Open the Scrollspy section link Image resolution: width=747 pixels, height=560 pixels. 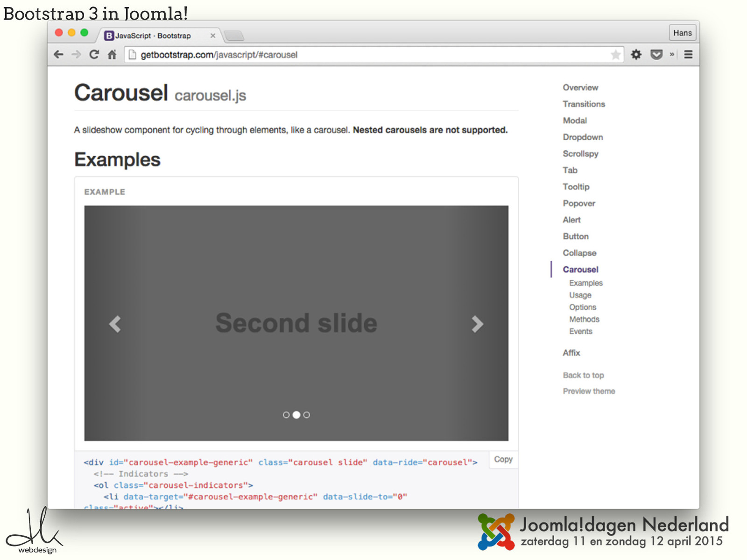tap(580, 154)
